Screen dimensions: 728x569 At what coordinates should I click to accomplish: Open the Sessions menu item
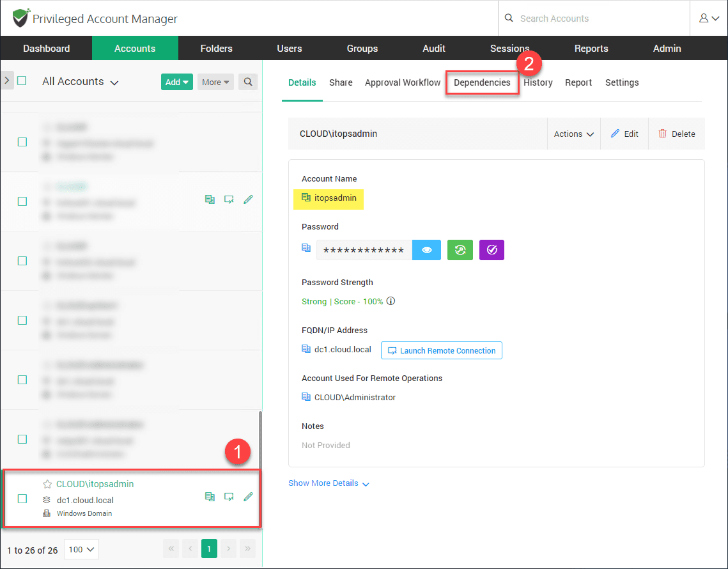tap(509, 48)
